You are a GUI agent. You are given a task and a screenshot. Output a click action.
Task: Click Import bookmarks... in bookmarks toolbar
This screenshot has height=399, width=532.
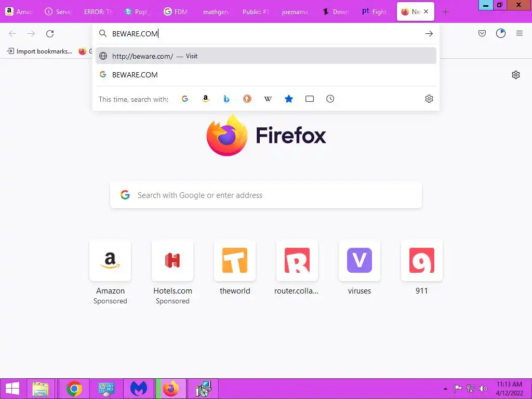pos(39,51)
